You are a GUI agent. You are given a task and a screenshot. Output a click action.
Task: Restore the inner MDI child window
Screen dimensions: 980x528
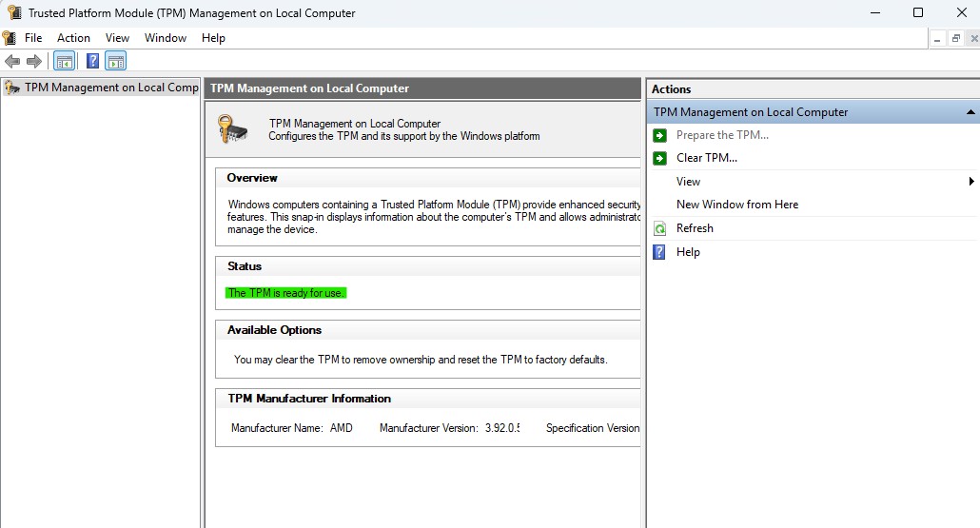955,39
